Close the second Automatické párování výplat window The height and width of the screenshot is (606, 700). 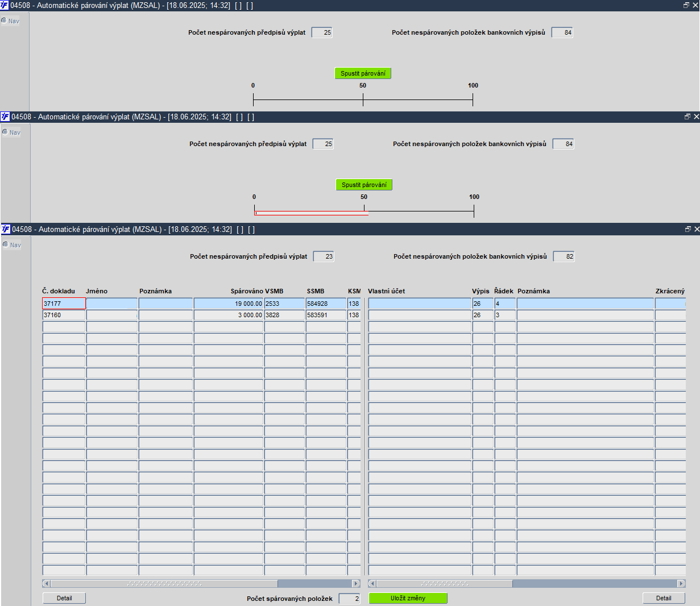[697, 117]
